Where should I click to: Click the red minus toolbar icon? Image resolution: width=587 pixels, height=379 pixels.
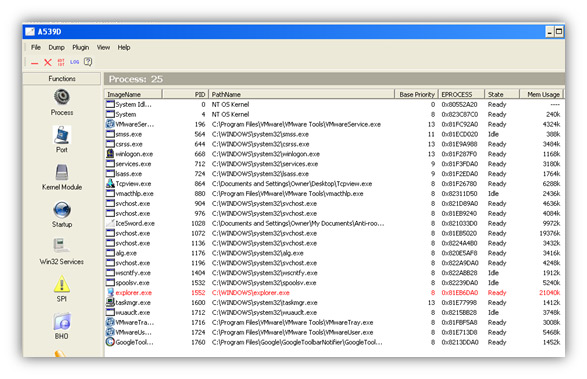click(x=34, y=63)
